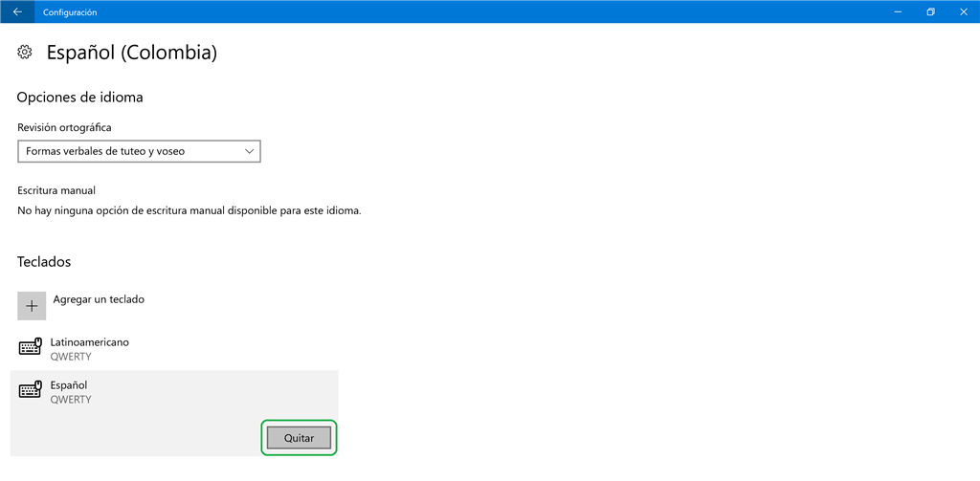
Task: Click the Español keyboard icon
Action: click(x=30, y=390)
